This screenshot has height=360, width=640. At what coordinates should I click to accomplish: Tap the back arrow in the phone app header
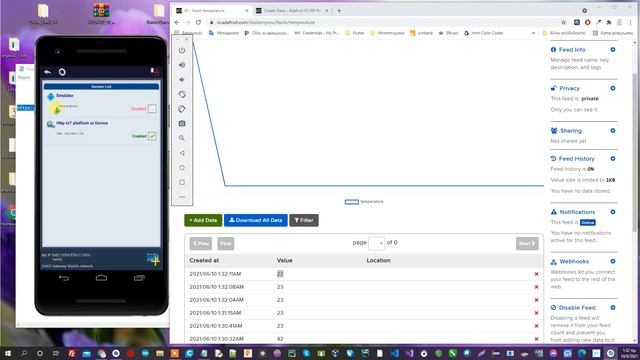tap(47, 72)
